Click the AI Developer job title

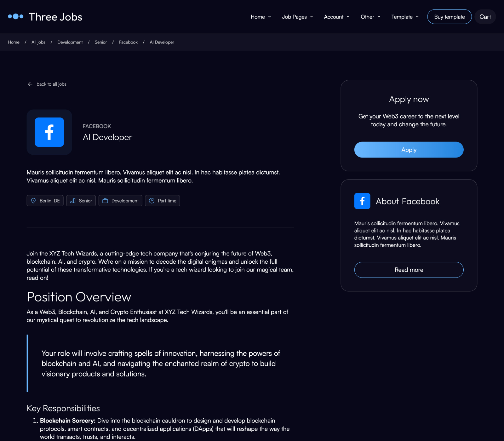tap(107, 137)
